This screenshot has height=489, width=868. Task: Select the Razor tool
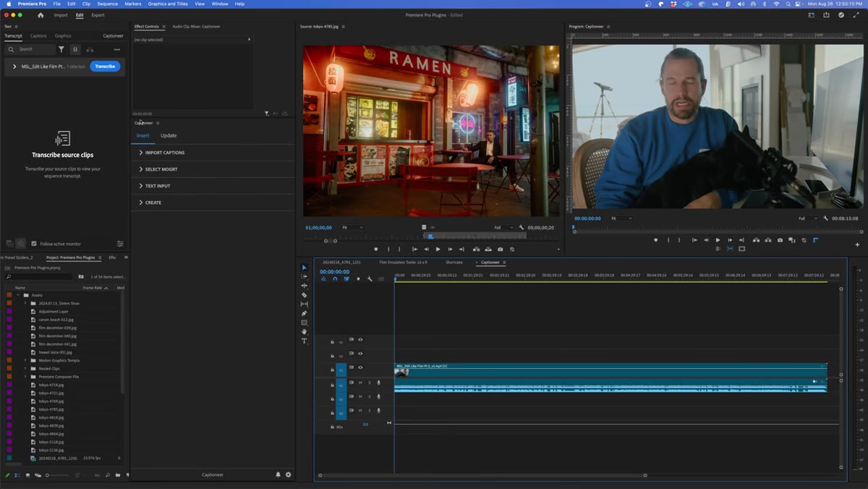[x=304, y=295]
